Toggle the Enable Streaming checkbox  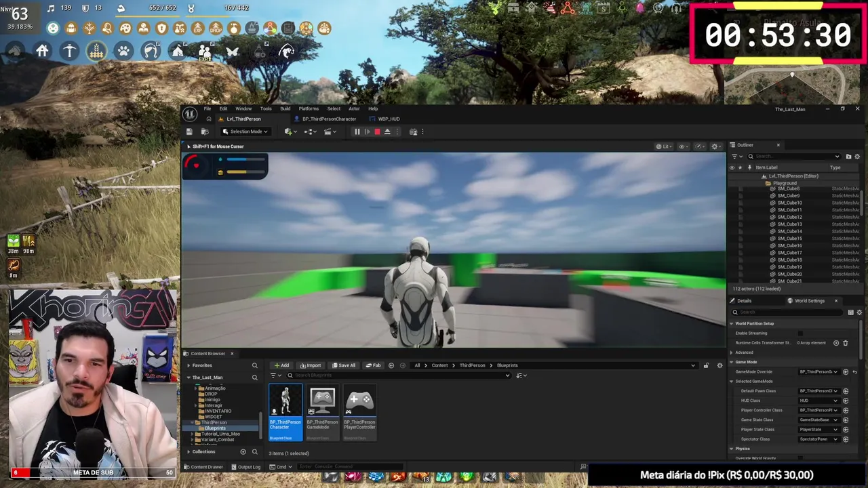[800, 333]
